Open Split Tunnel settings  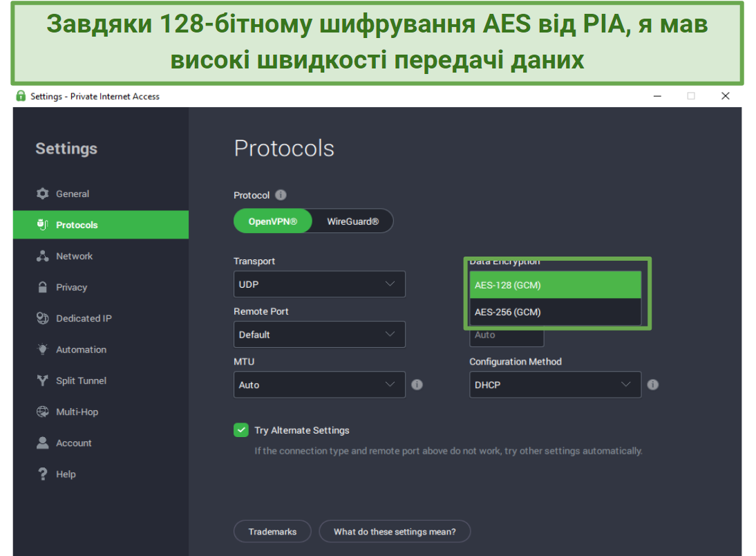click(x=101, y=380)
